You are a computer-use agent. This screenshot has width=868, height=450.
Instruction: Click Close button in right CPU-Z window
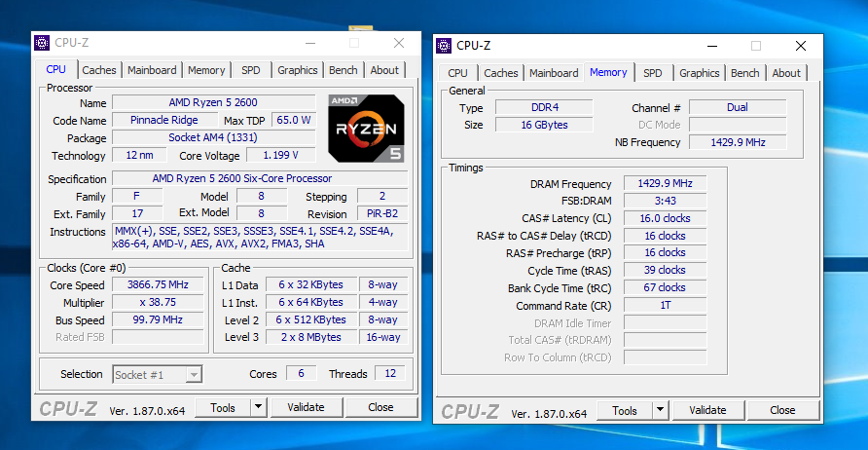782,410
